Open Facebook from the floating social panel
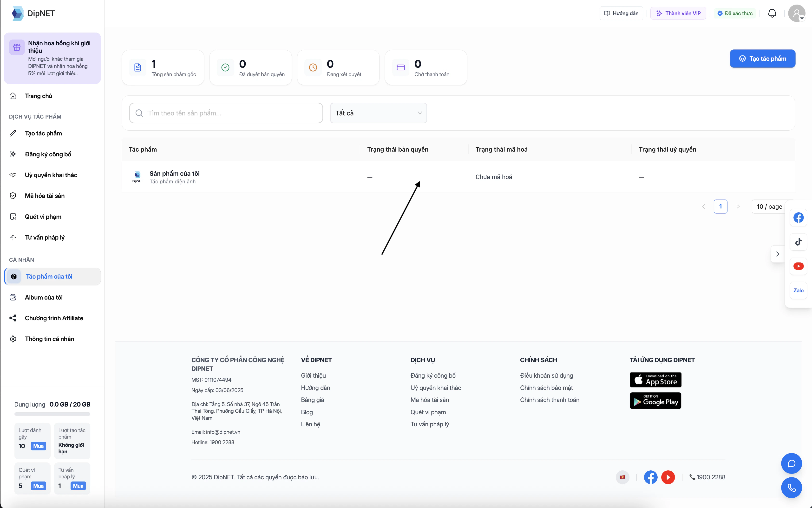This screenshot has height=508, width=812. click(x=798, y=217)
